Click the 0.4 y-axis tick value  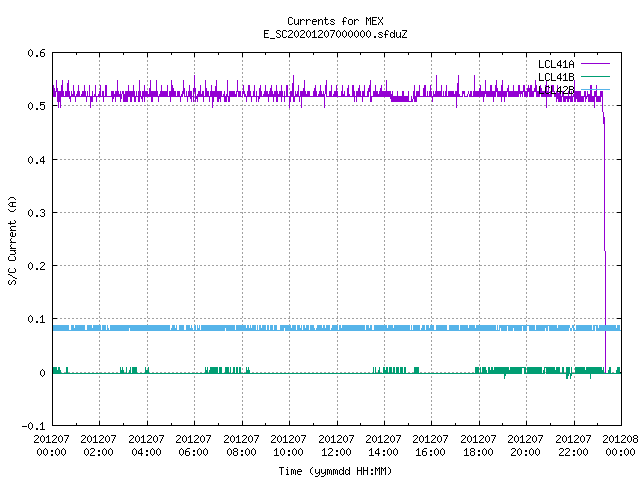point(37,160)
